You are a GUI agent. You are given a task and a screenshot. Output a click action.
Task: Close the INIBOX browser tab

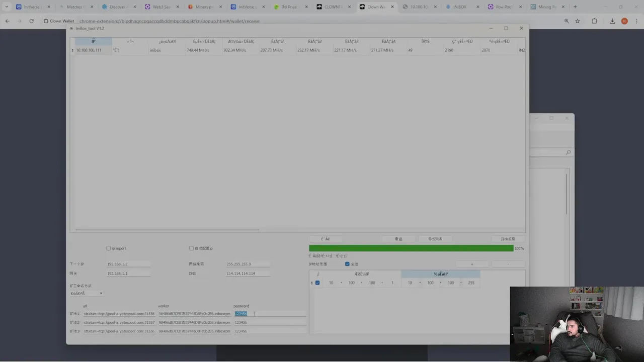[478, 7]
